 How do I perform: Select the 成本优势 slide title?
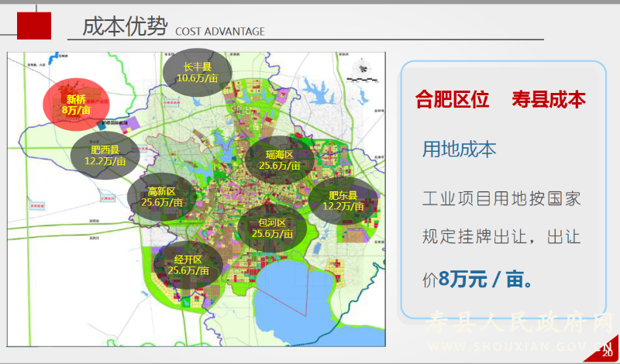pyautogui.click(x=125, y=27)
